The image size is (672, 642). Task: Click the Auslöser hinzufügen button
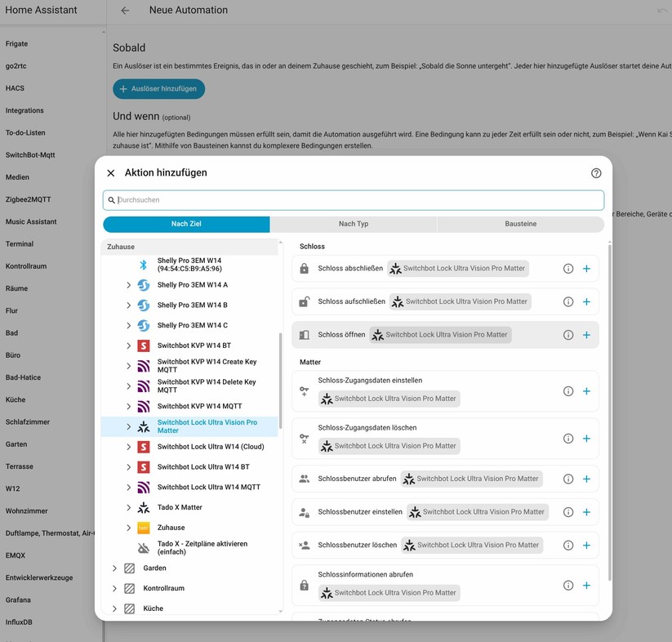[x=158, y=89]
